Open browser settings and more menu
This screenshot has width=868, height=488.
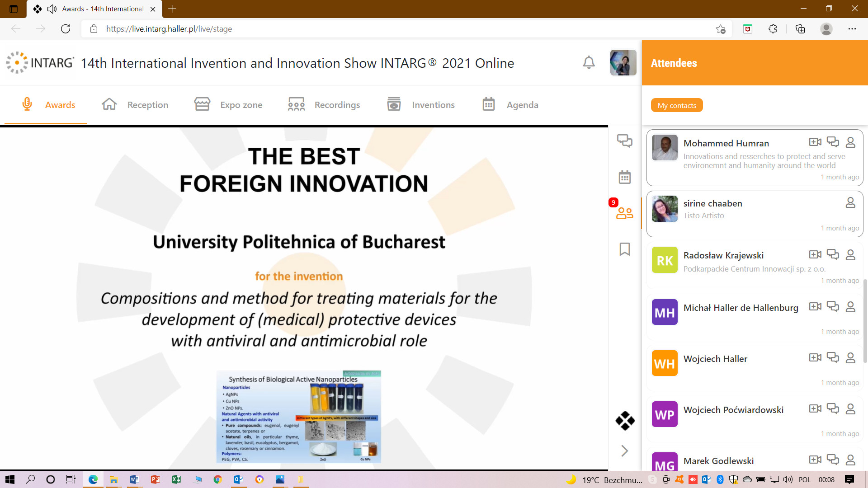[x=852, y=29]
